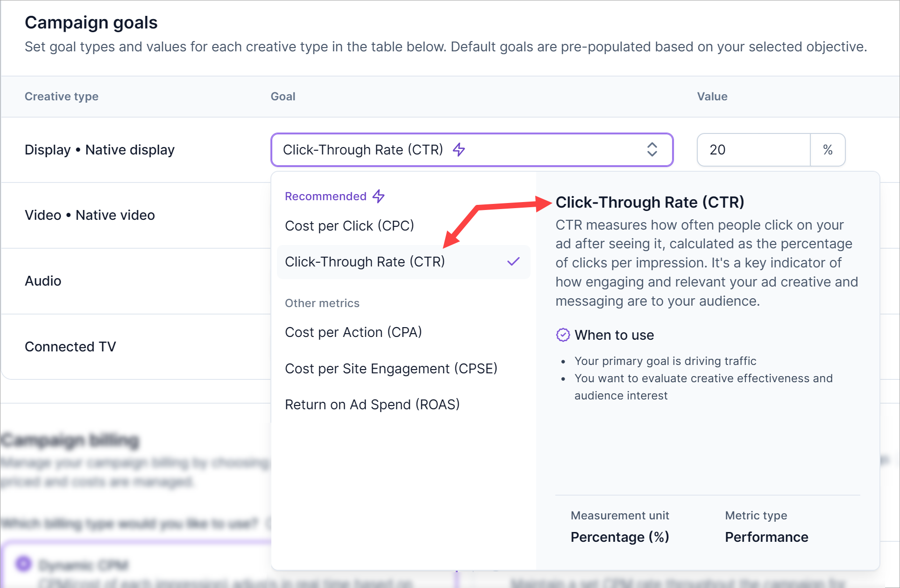The width and height of the screenshot is (900, 588).
Task: Click the percent unit suffix box
Action: (x=828, y=150)
